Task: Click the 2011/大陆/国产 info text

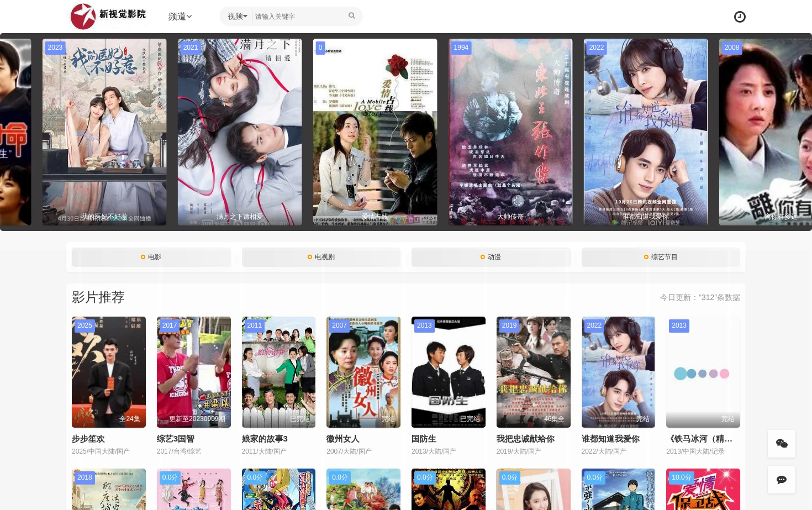Action: point(264,451)
